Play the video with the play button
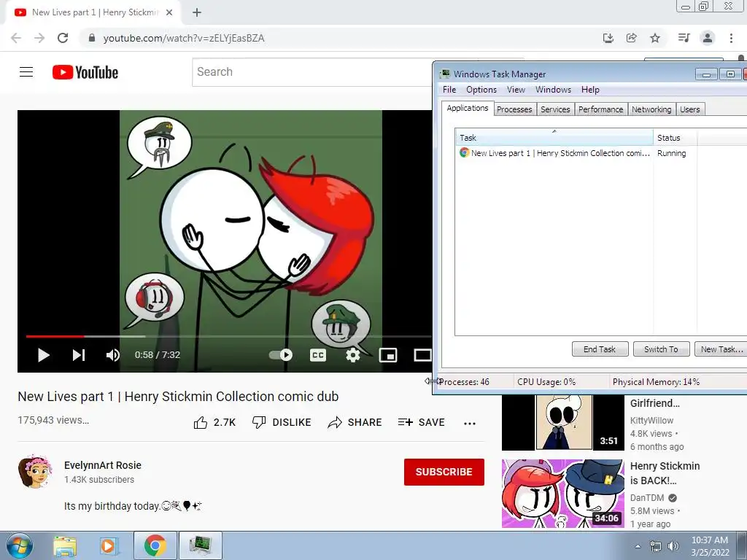 tap(43, 355)
